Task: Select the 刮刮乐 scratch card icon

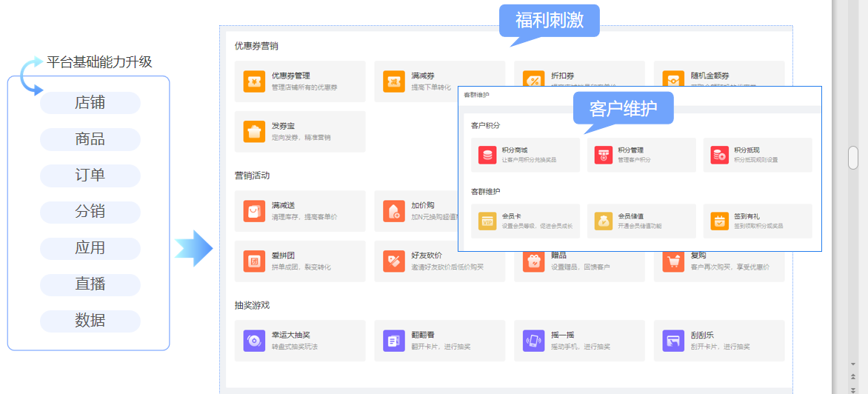Action: (x=673, y=341)
